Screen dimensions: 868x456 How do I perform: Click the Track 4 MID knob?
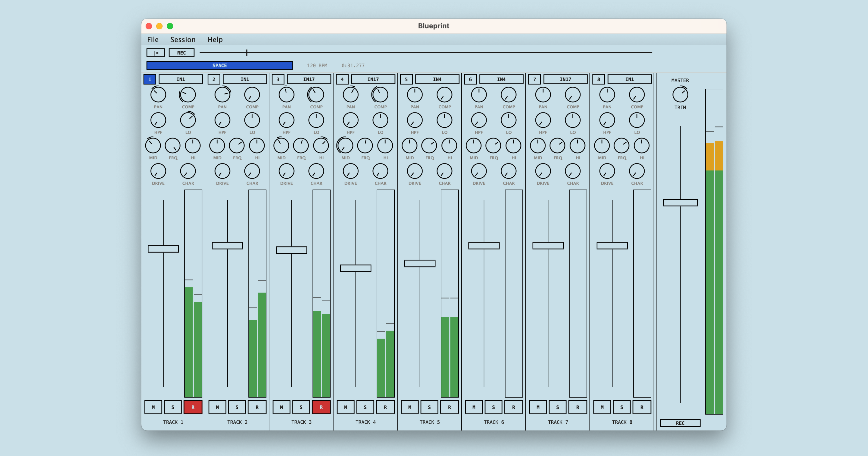click(x=345, y=146)
